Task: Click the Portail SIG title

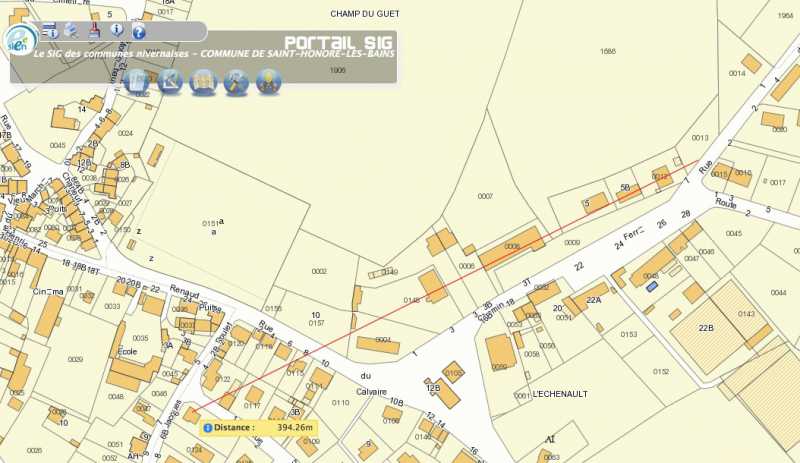Action: click(x=338, y=42)
